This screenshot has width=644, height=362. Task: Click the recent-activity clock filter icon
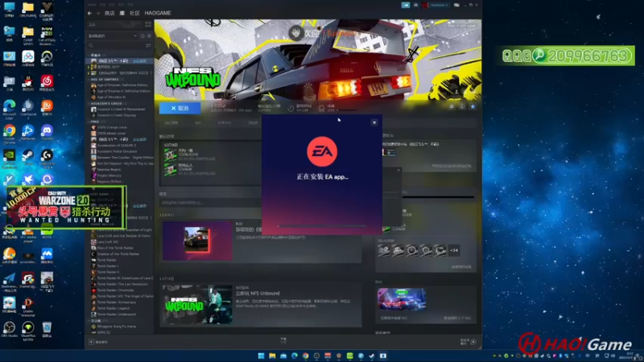pos(142,36)
